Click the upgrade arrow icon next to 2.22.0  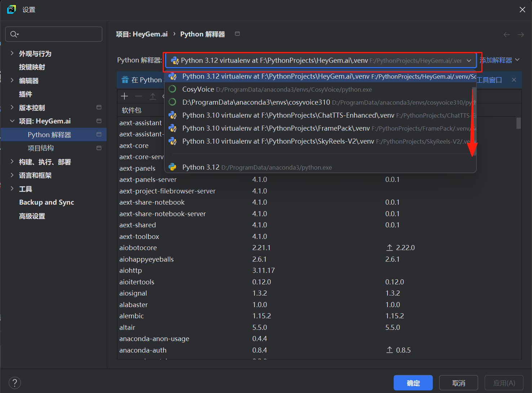[x=390, y=248]
